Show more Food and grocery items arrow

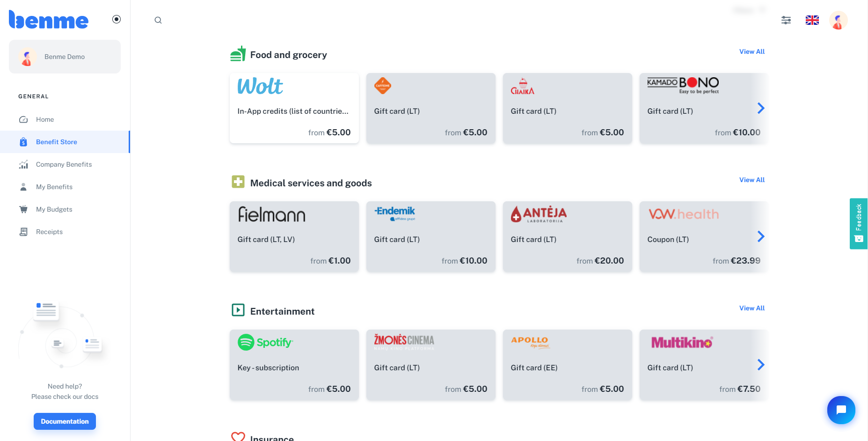(x=761, y=108)
